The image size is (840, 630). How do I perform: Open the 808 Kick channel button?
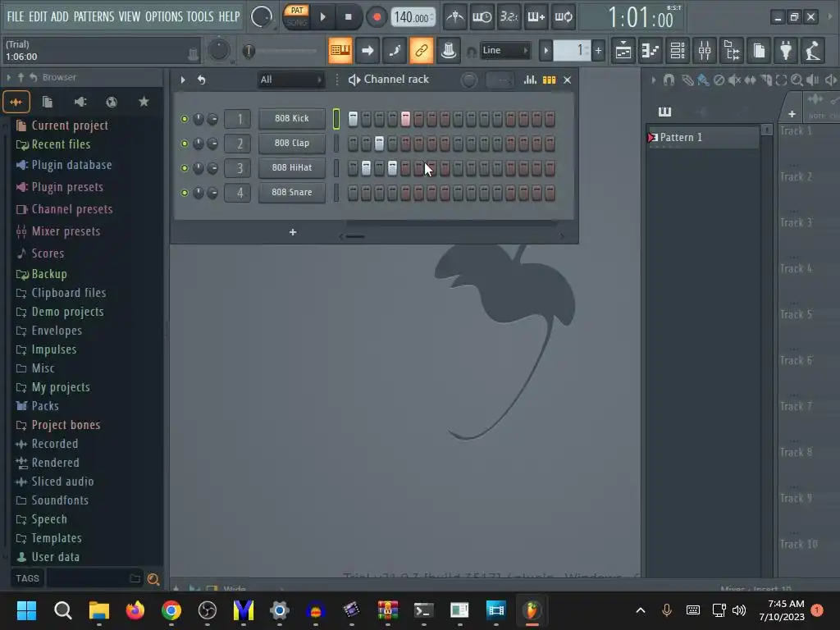point(292,118)
